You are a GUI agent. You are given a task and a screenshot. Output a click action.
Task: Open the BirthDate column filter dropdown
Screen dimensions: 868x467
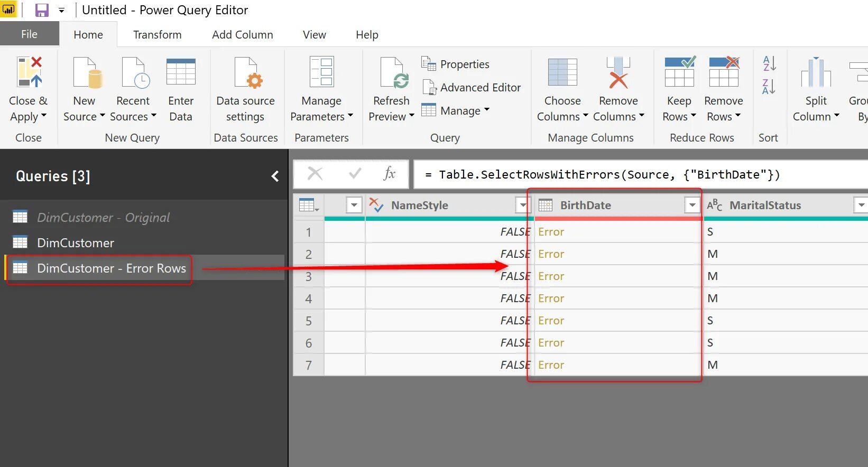(692, 205)
